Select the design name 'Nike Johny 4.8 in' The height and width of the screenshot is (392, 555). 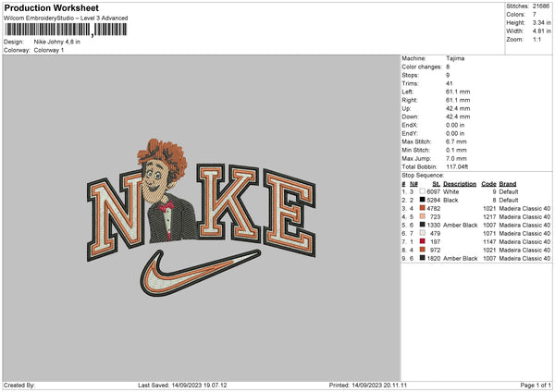pyautogui.click(x=57, y=42)
